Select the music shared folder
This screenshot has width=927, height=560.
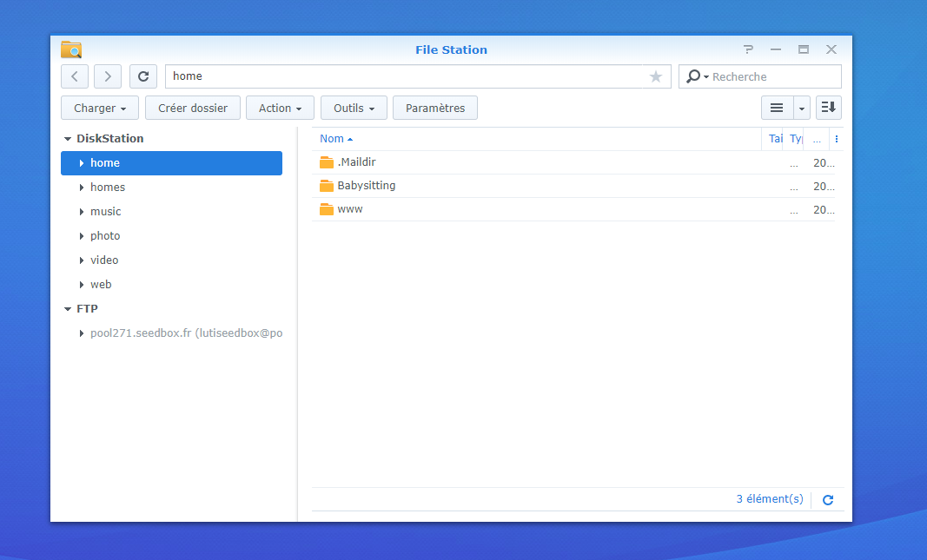105,212
